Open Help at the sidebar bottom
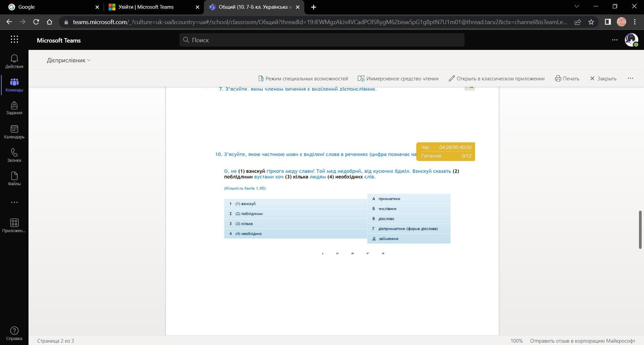 (14, 334)
